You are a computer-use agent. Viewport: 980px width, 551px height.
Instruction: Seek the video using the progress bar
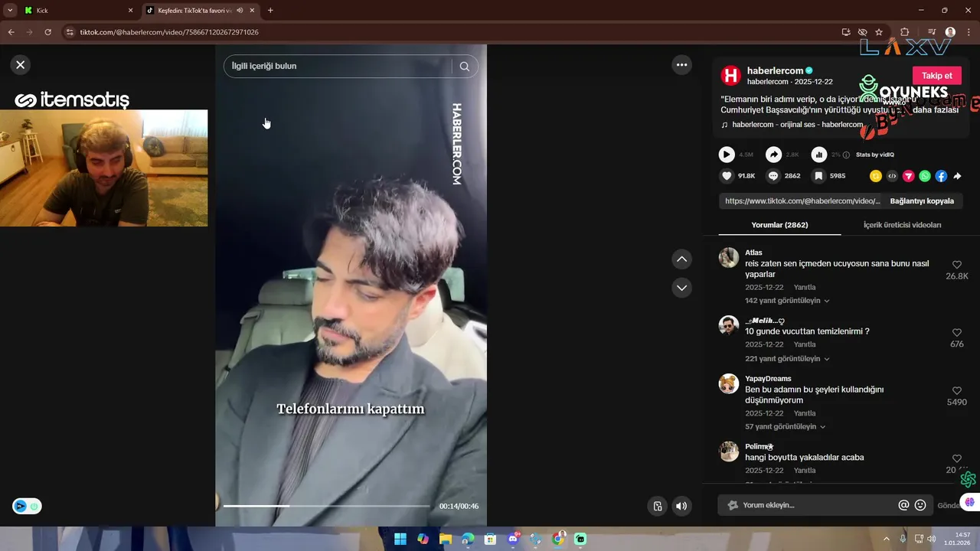pos(326,506)
